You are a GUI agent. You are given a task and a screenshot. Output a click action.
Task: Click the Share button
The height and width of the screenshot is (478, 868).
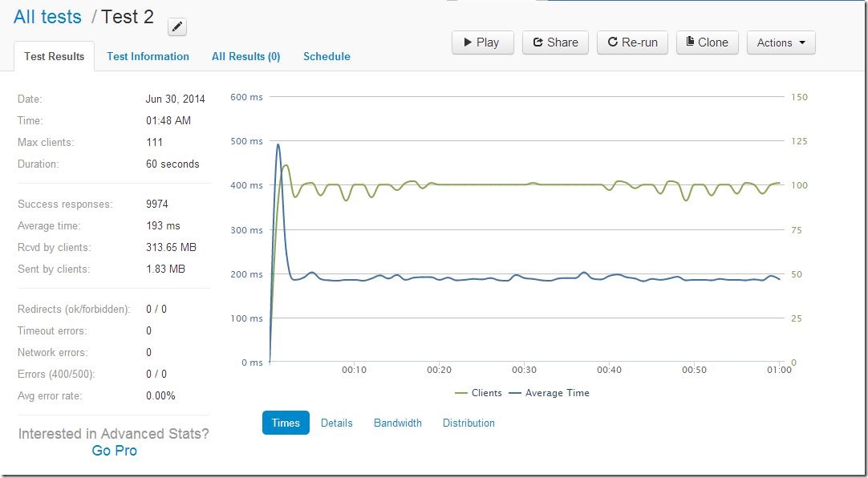point(555,43)
